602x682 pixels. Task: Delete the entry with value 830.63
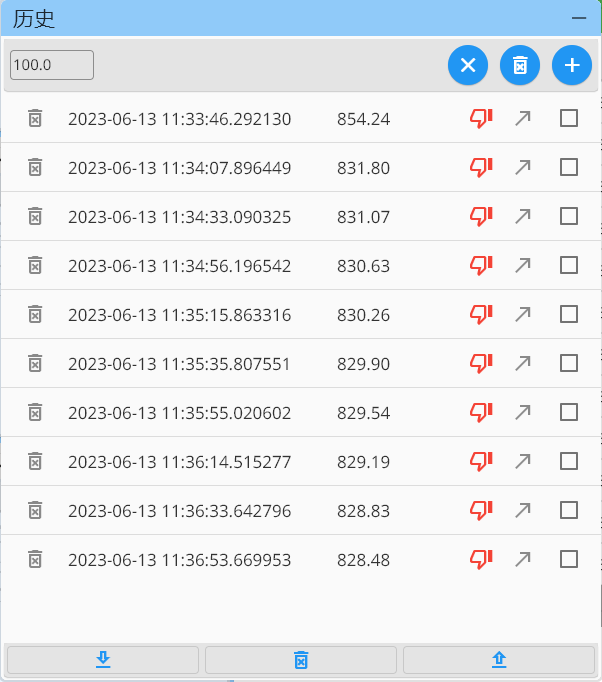[x=35, y=265]
